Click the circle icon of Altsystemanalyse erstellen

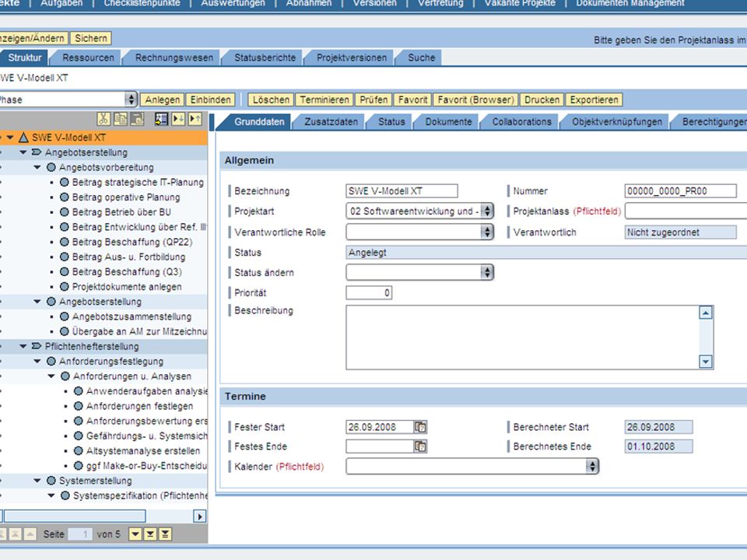(79, 451)
